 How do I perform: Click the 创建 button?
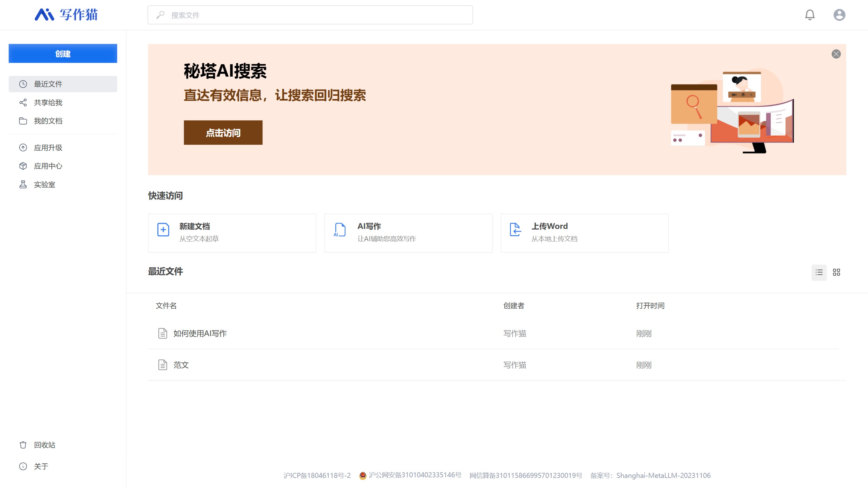63,53
